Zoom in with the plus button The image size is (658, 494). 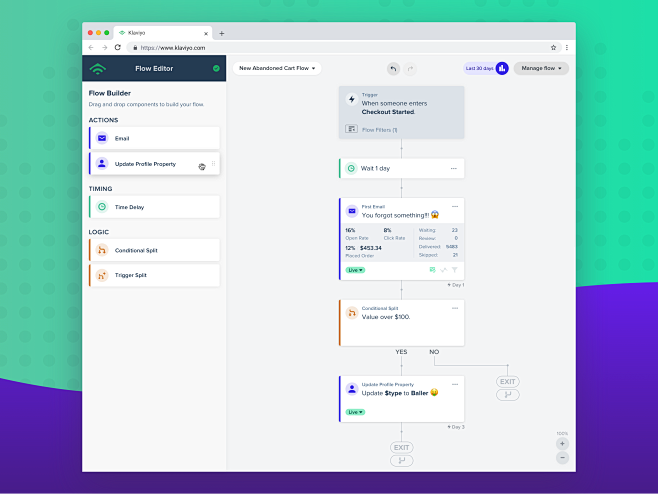(562, 443)
